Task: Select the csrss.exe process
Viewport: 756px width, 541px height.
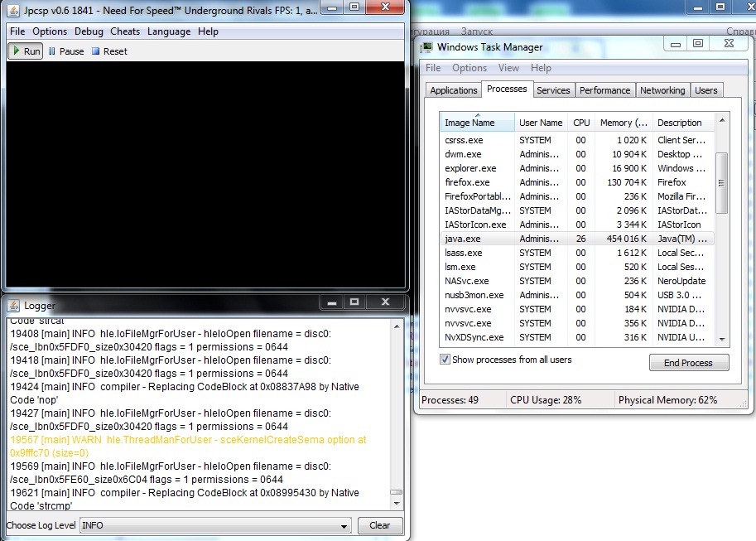Action: tap(577, 140)
